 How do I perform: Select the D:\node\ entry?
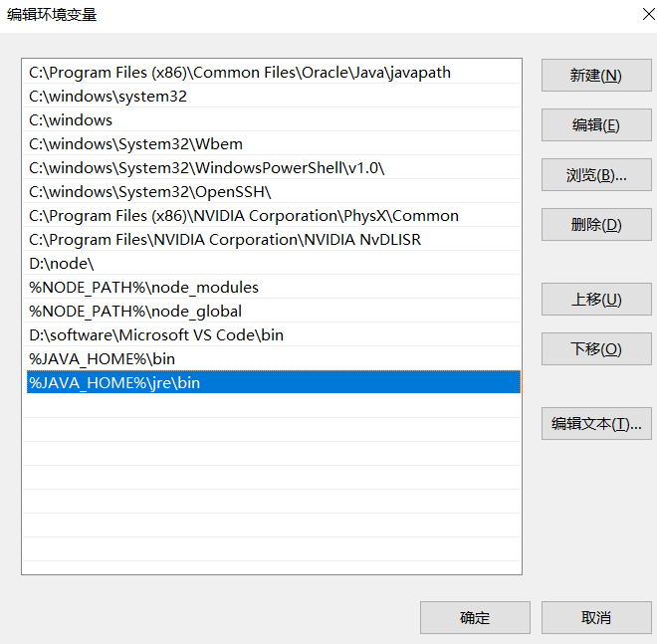(272, 264)
